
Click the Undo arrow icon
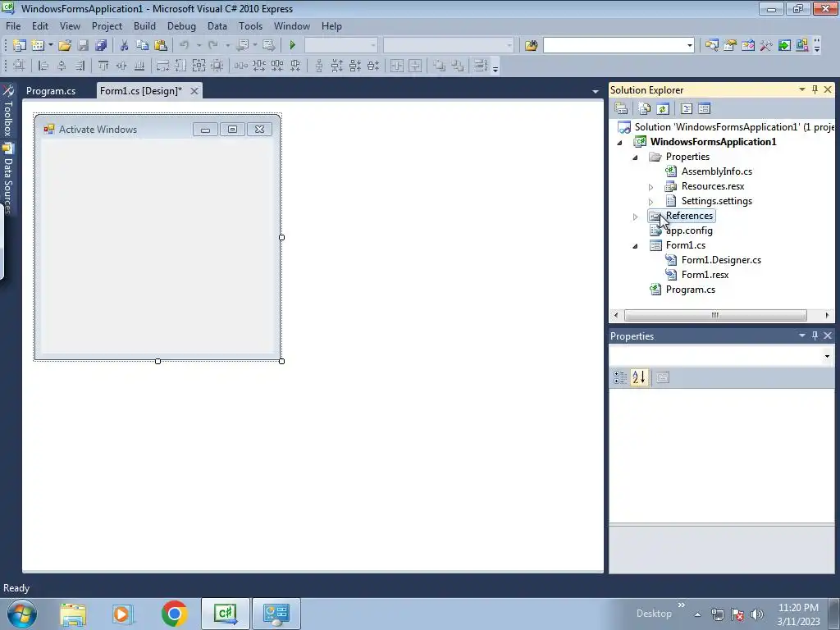tap(185, 46)
